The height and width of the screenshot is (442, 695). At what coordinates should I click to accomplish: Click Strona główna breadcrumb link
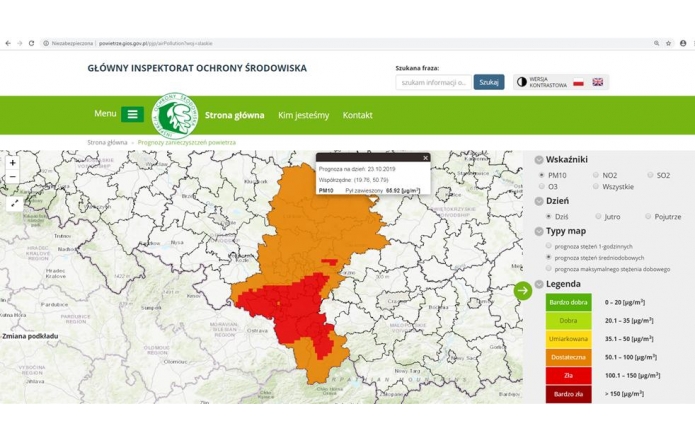pyautogui.click(x=107, y=142)
